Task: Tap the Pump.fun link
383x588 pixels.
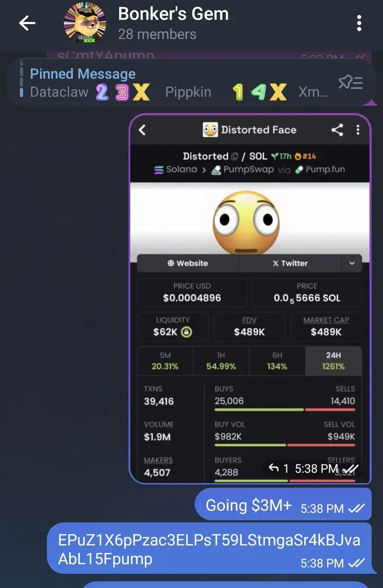Action: tap(320, 170)
